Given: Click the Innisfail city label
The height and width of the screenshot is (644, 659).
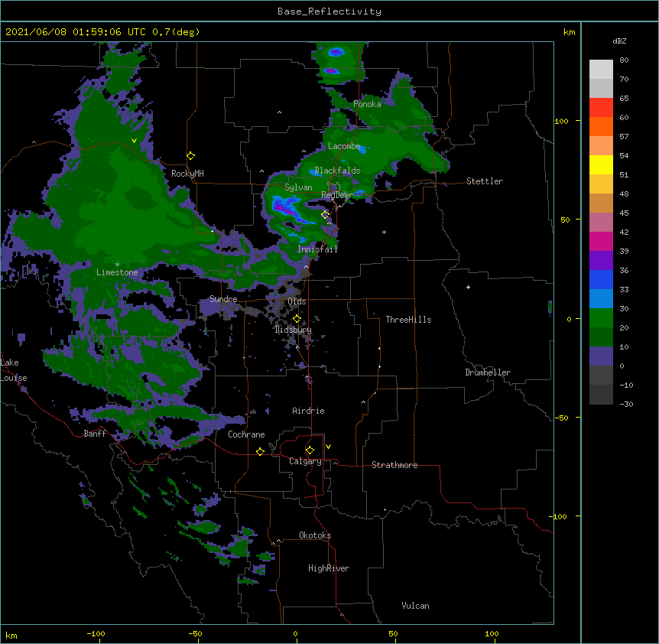Looking at the screenshot, I should pyautogui.click(x=317, y=249).
